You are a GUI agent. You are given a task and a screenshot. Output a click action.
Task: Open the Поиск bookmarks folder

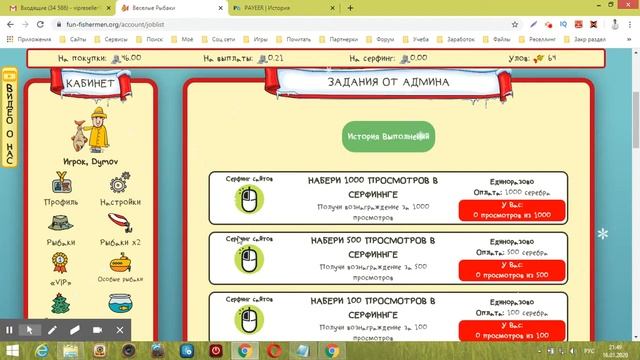(150, 39)
